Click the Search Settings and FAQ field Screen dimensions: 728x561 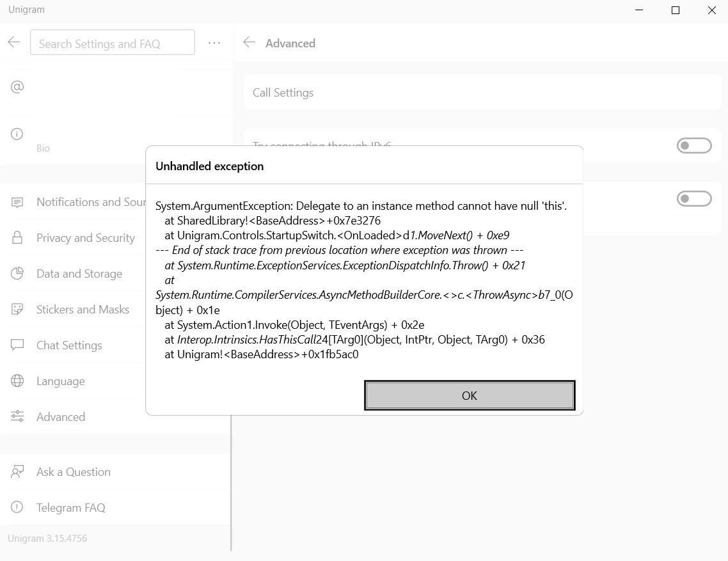coord(113,42)
